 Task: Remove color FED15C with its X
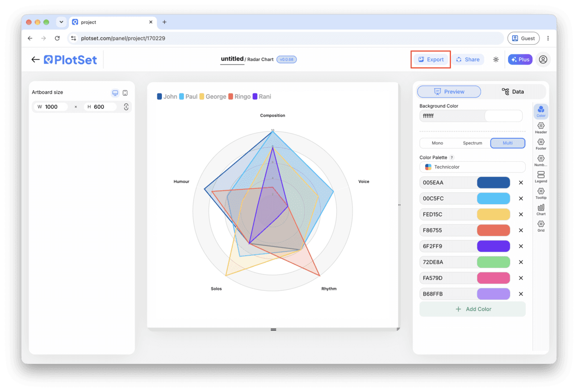click(521, 214)
